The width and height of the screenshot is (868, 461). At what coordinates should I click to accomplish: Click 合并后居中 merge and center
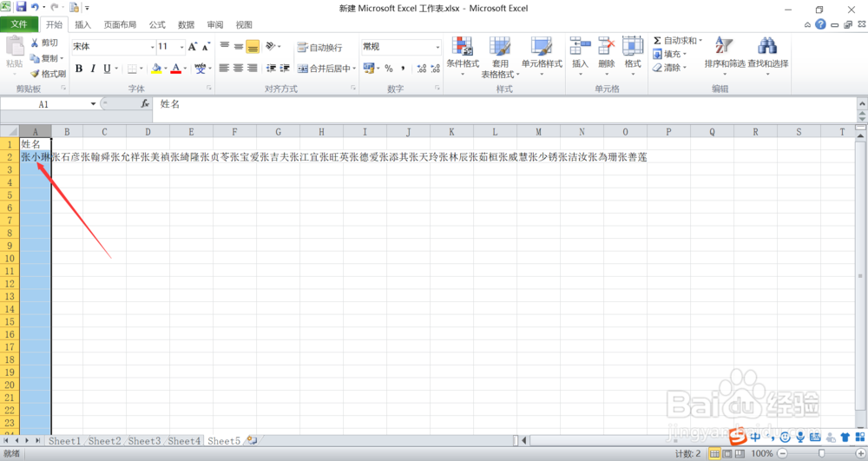pyautogui.click(x=325, y=69)
